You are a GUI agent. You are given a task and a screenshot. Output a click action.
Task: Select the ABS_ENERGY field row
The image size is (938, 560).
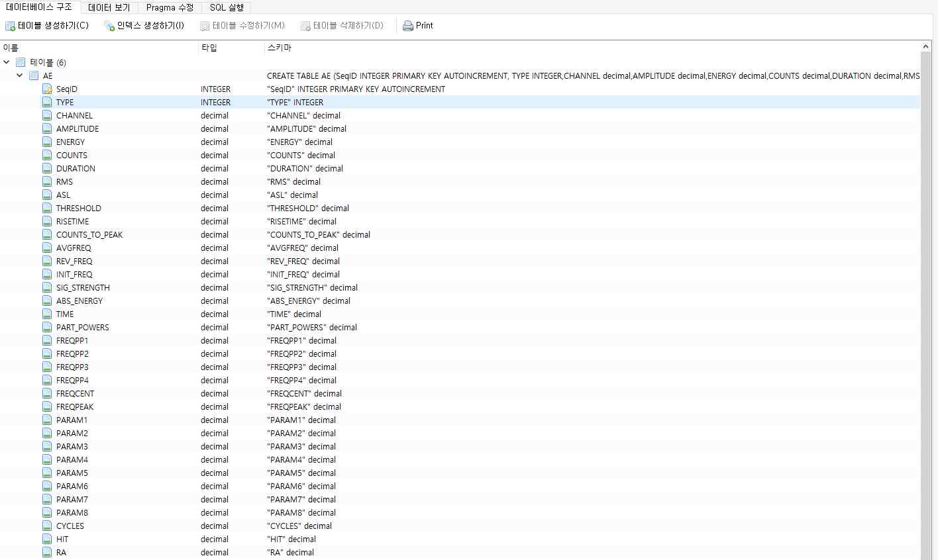pos(460,301)
